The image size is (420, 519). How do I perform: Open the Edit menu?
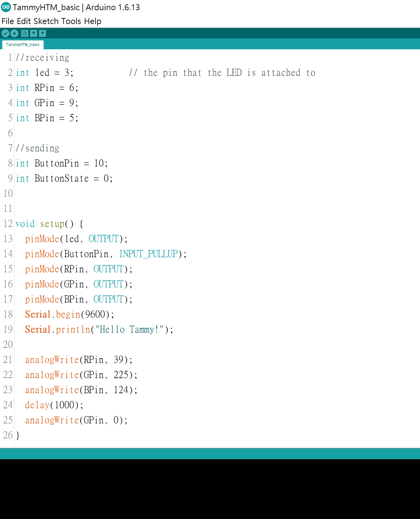point(24,21)
